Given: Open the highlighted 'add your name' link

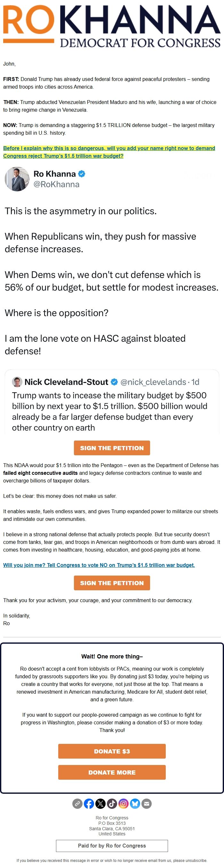Looking at the screenshot, I should [x=109, y=152].
